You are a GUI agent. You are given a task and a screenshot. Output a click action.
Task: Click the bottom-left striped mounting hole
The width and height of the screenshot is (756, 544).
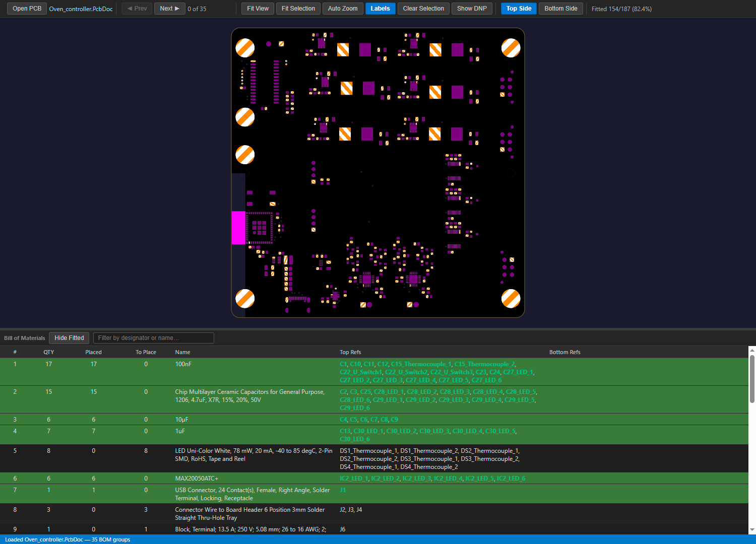245,298
